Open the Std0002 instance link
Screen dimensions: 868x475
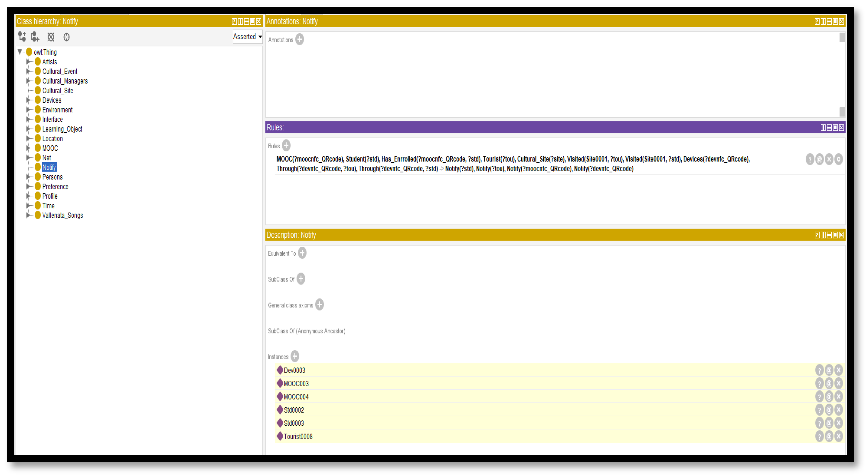point(294,410)
